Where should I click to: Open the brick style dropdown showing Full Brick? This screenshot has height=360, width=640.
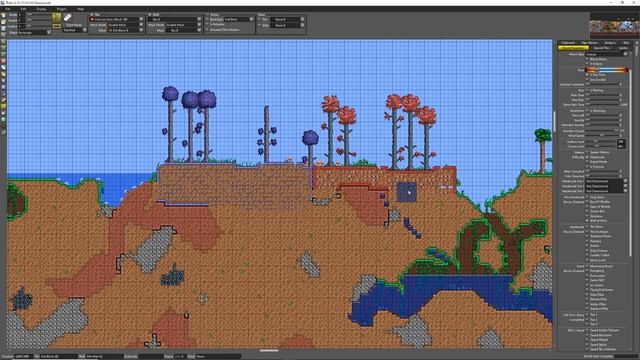coord(238,19)
